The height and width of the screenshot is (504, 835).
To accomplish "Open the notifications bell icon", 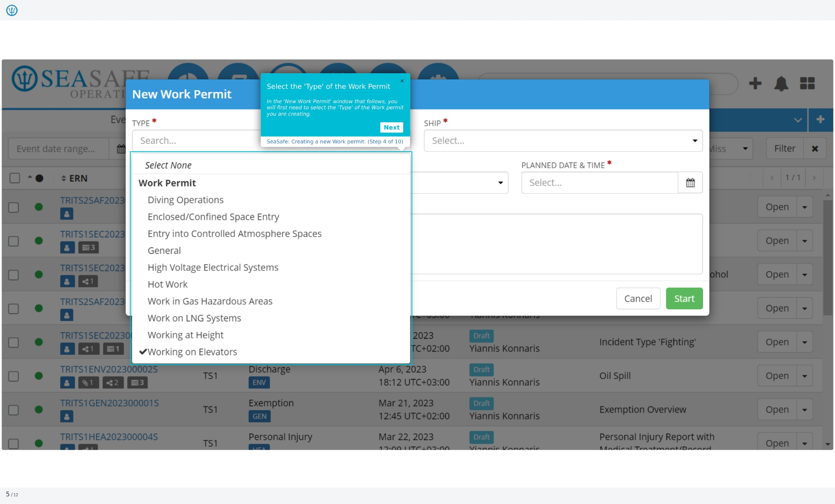I will point(781,84).
